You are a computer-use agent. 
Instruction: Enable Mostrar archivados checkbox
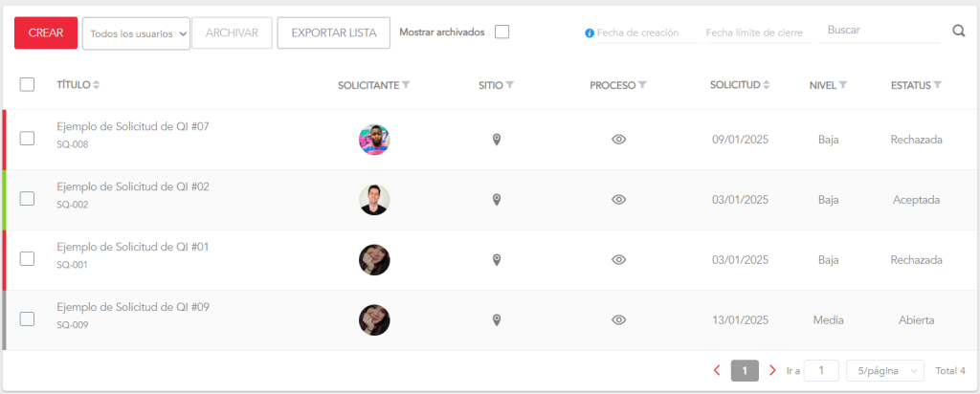tap(501, 33)
